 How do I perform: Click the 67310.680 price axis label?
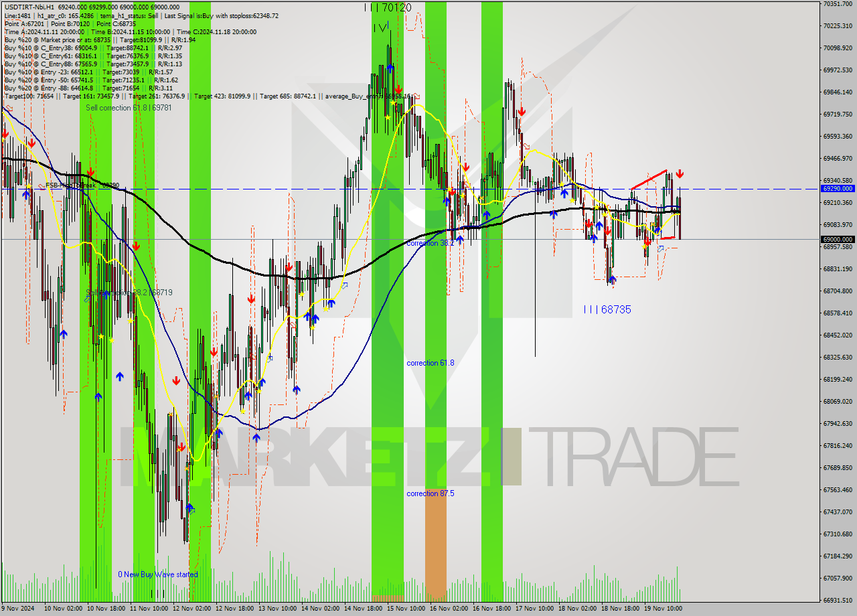[x=838, y=534]
